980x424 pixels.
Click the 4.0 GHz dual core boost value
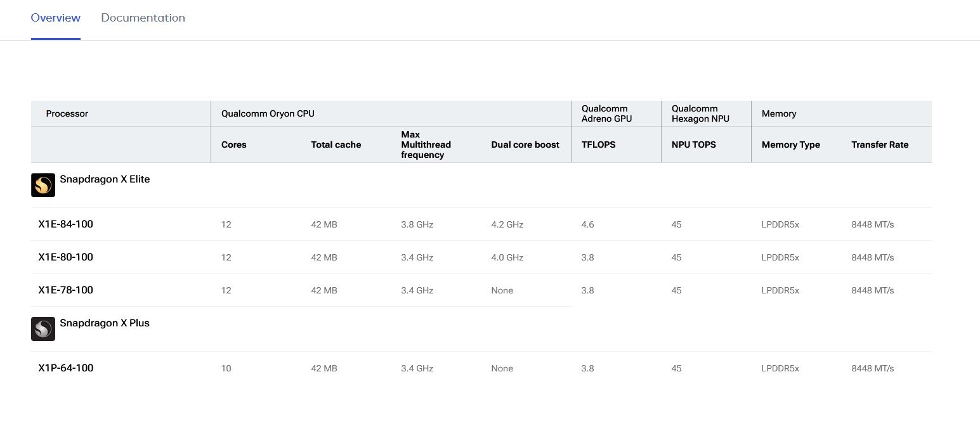click(x=507, y=257)
